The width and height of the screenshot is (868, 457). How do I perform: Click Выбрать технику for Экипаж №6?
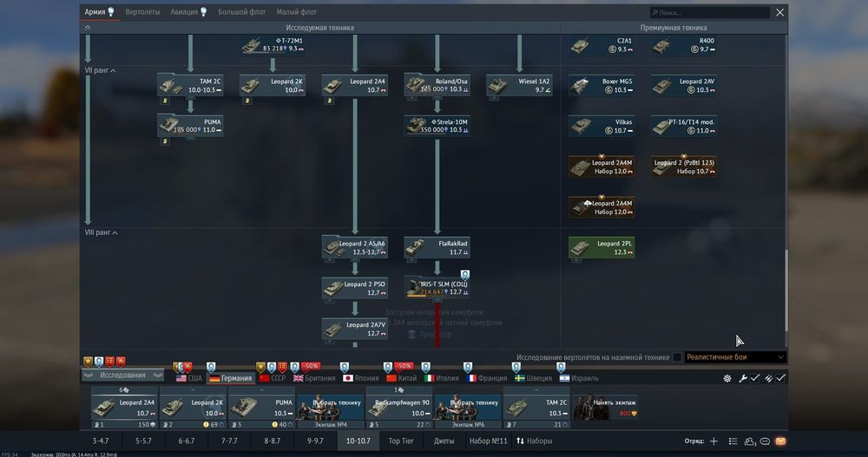pos(468,408)
